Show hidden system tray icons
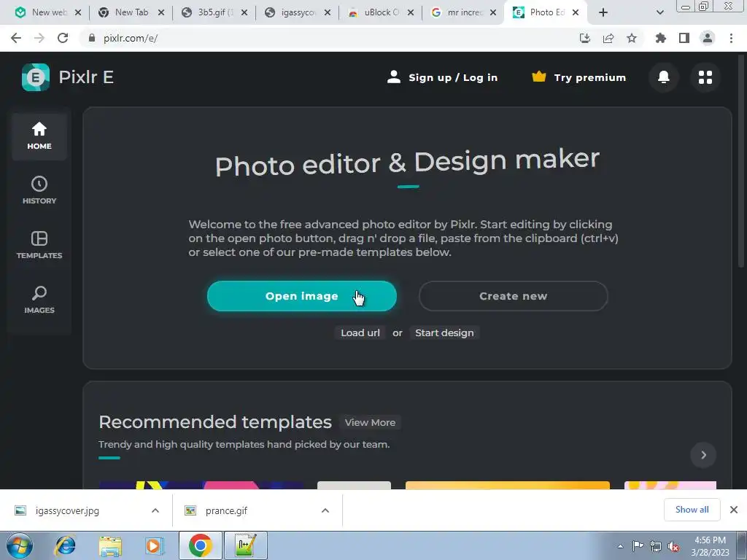The width and height of the screenshot is (747, 560). point(620,546)
